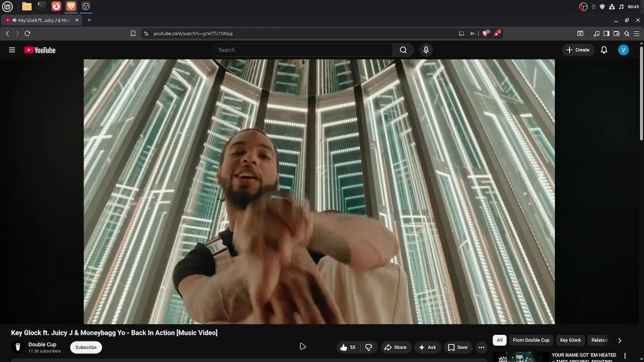Click the music note tray icon
Viewport: 644px width, 362px height.
click(x=621, y=7)
